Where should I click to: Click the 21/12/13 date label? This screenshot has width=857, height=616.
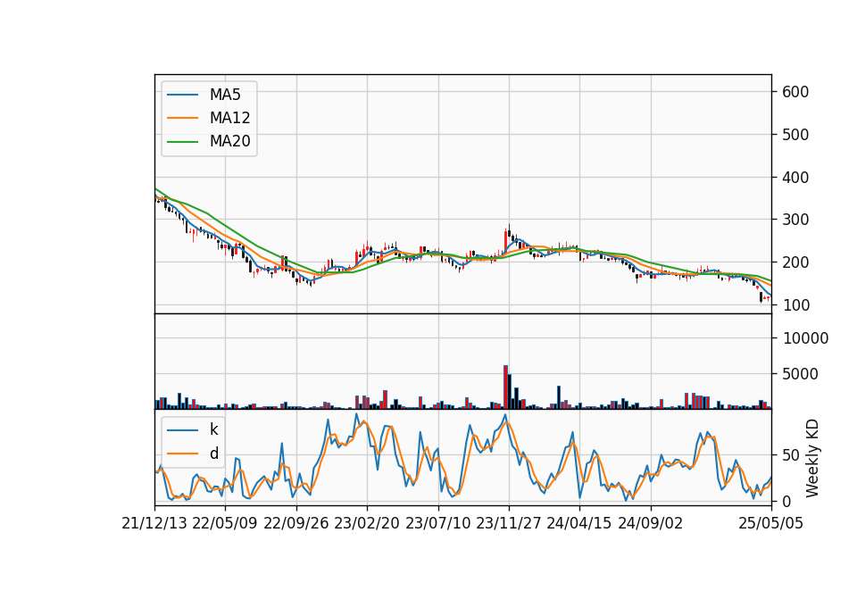(154, 523)
